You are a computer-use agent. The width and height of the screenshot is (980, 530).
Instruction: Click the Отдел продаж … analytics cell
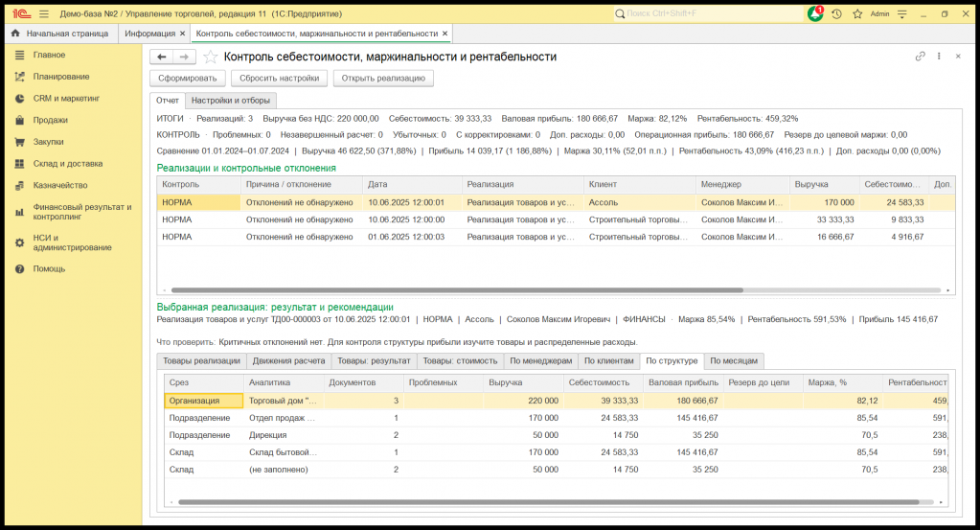(x=284, y=418)
